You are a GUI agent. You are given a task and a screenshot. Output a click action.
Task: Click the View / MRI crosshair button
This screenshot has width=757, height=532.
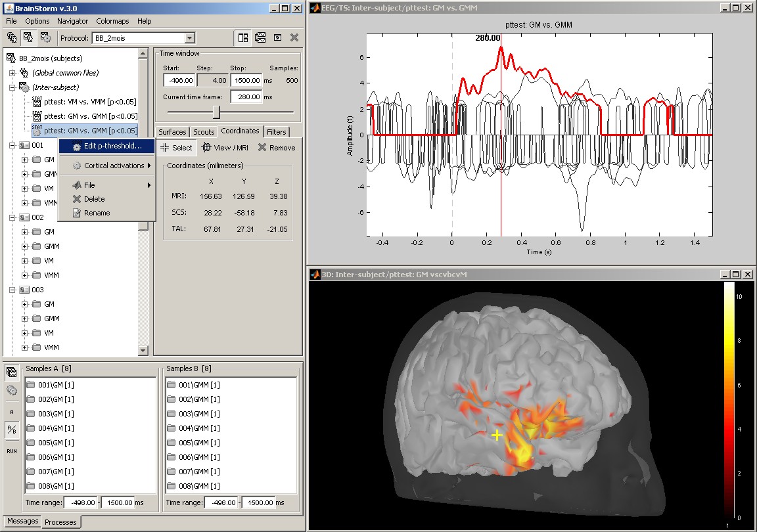click(225, 148)
